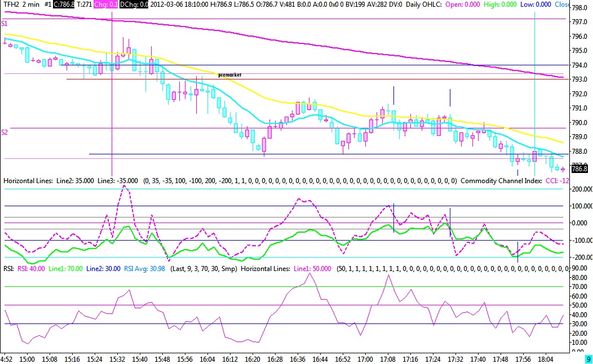Click the 200.000 CCI axis label
The height and width of the screenshot is (364, 593).
tap(581, 189)
